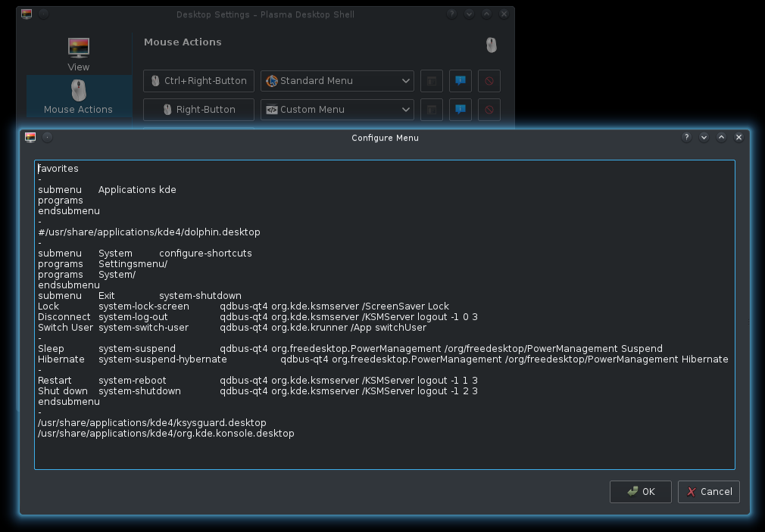
Task: Remove the Right-Button action
Action: [489, 110]
